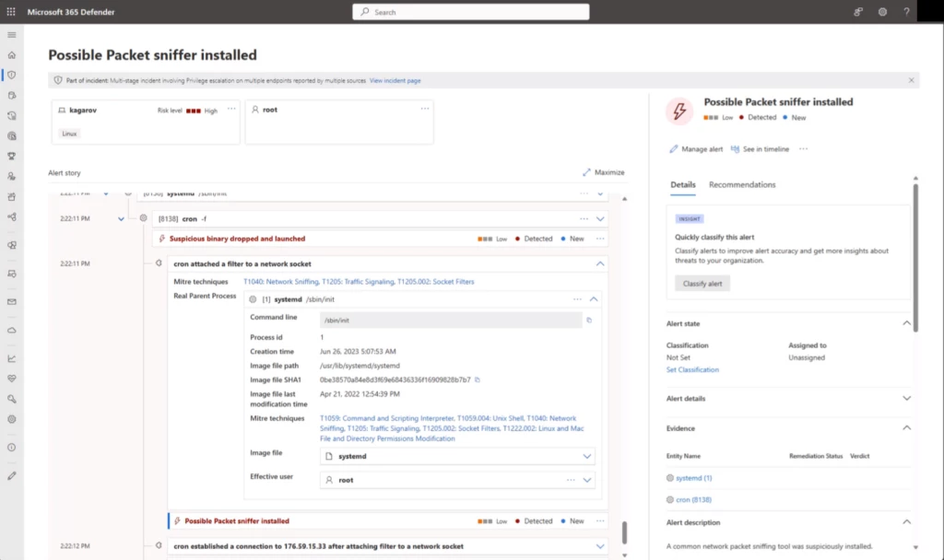
Task: Select the Incidents & alerts shield icon
Action: pos(12,76)
